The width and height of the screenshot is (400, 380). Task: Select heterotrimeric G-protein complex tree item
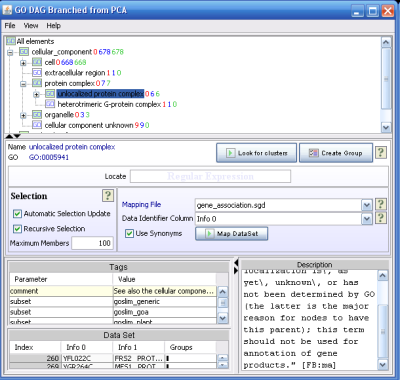pyautogui.click(x=109, y=104)
